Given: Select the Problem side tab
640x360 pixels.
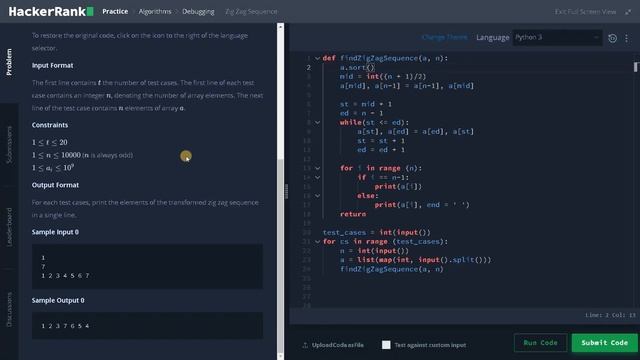Looking at the screenshot, I should pos(9,62).
